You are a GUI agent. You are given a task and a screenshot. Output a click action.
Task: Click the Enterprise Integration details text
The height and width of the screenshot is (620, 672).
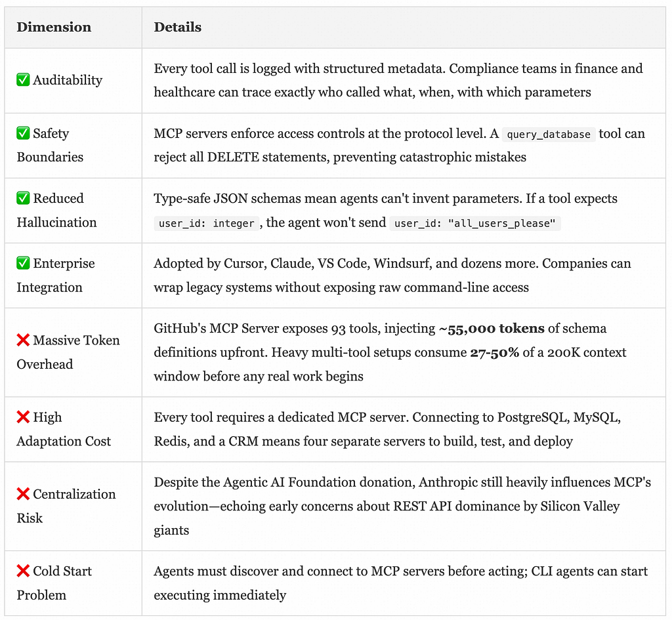(x=392, y=275)
